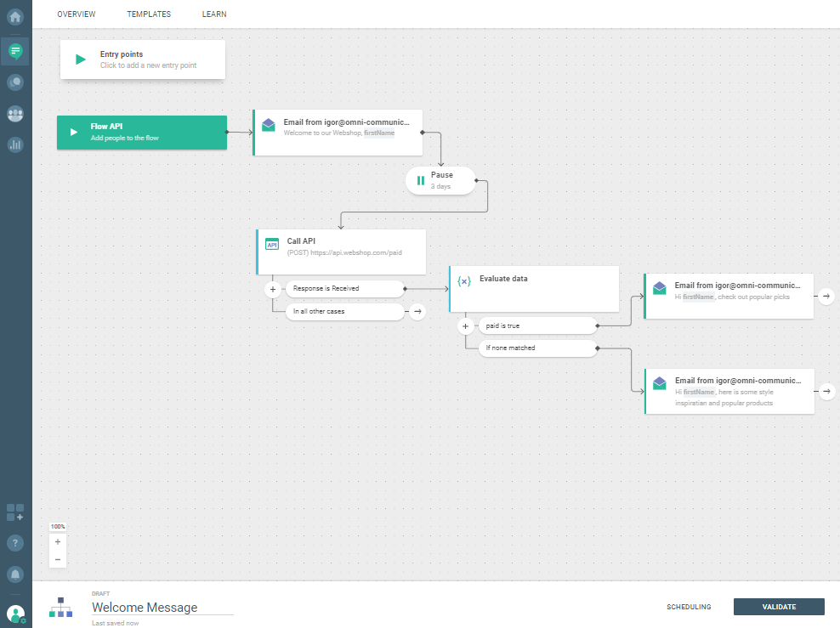This screenshot has height=628, width=840.
Task: Open the conversations chat bubbles icon
Action: 15,82
